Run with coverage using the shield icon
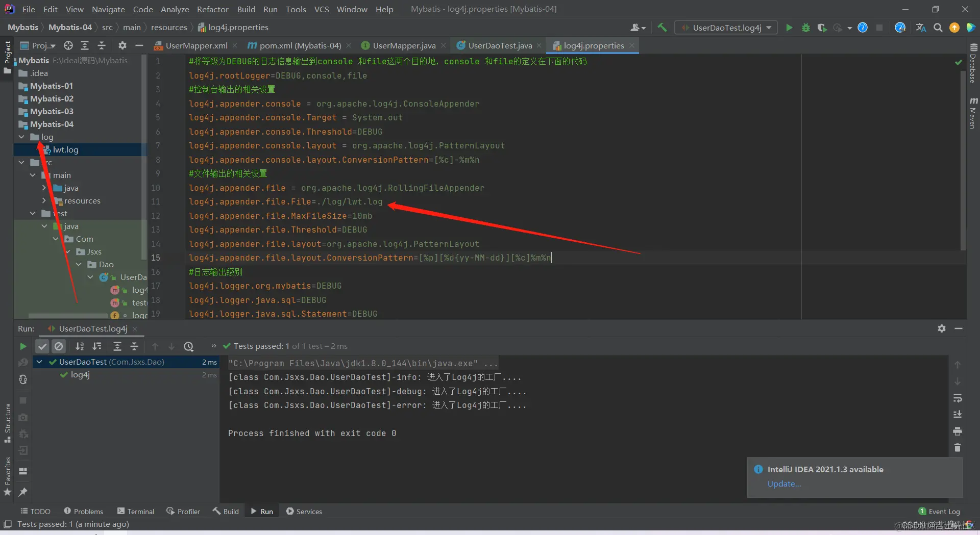980x535 pixels. [822, 28]
